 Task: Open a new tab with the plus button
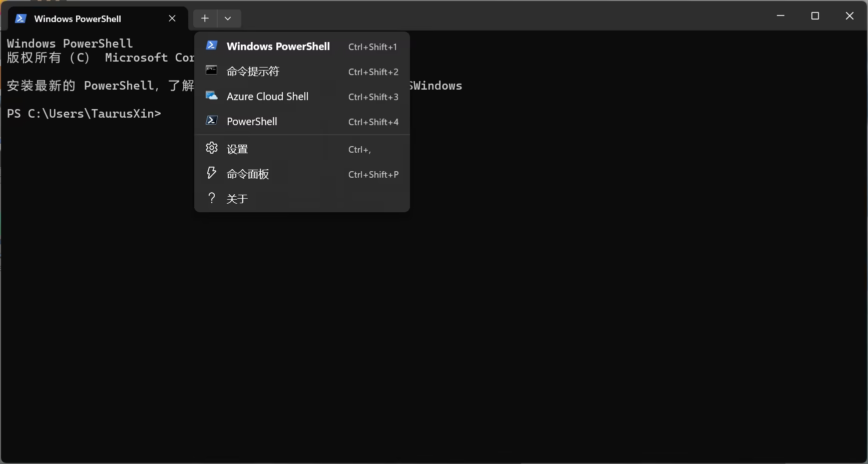[205, 19]
